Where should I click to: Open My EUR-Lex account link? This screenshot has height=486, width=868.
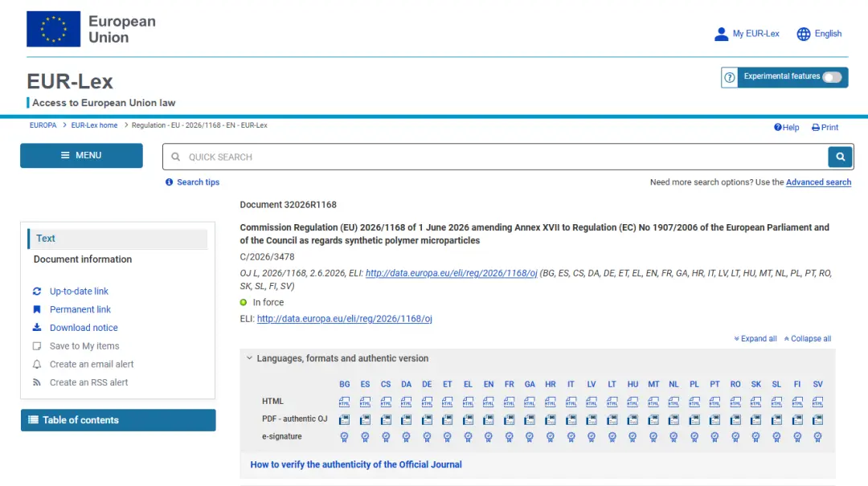click(755, 34)
